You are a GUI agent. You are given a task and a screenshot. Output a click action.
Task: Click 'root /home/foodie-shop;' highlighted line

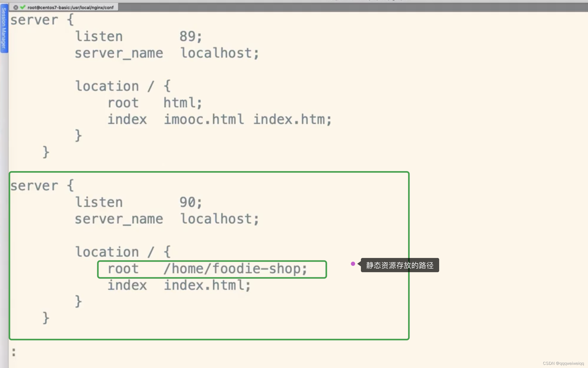pyautogui.click(x=208, y=269)
